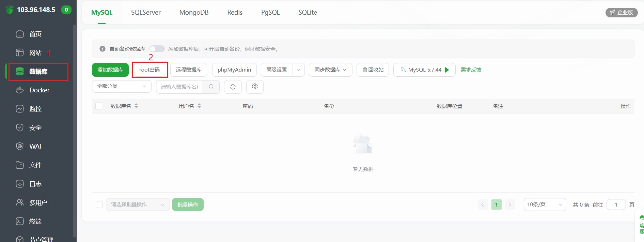644x242 pixels.
Task: Click the MySQL 5.7.44 green play icon
Action: point(447,70)
